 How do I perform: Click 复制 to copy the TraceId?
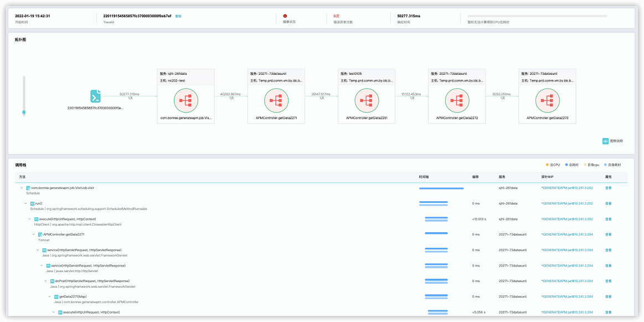[x=178, y=16]
